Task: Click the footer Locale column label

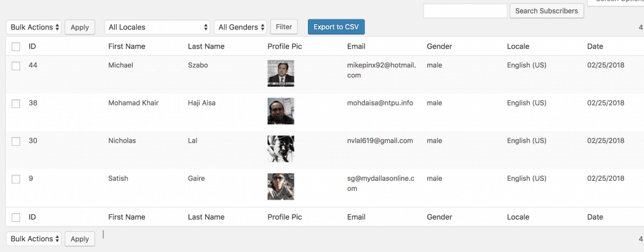Action: coord(518,217)
